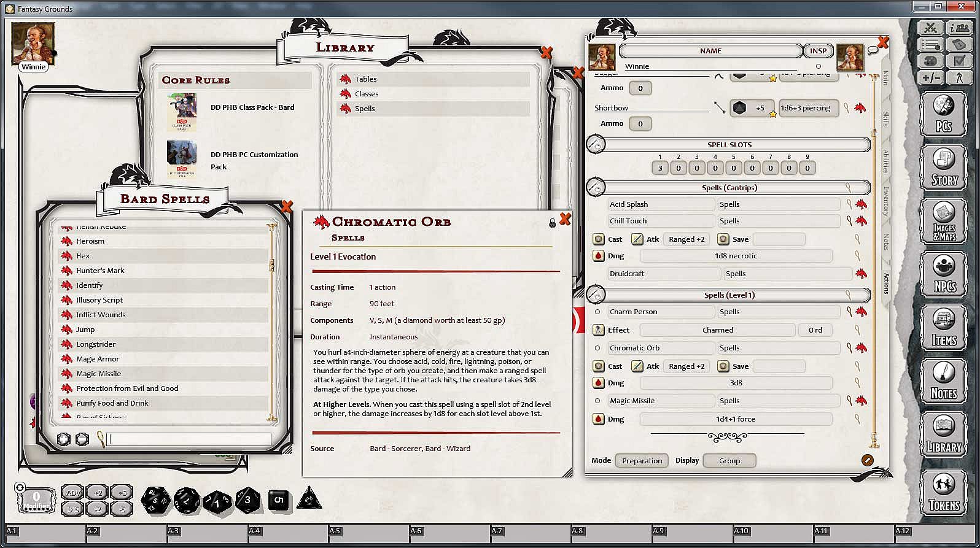Toggle the Mode Preparation selector

[x=642, y=461]
